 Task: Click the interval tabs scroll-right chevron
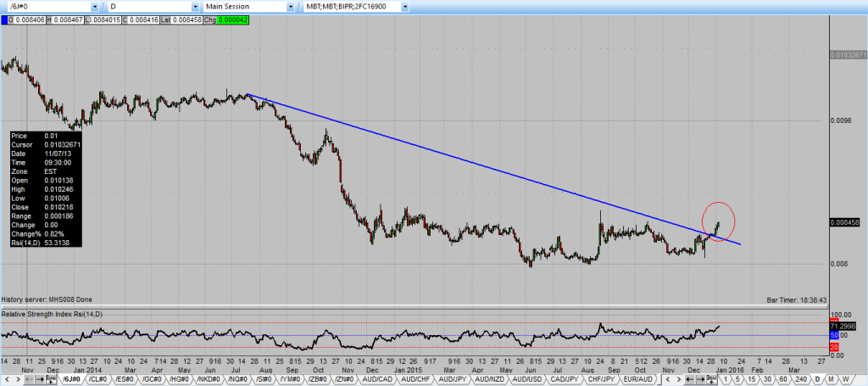coord(678,379)
